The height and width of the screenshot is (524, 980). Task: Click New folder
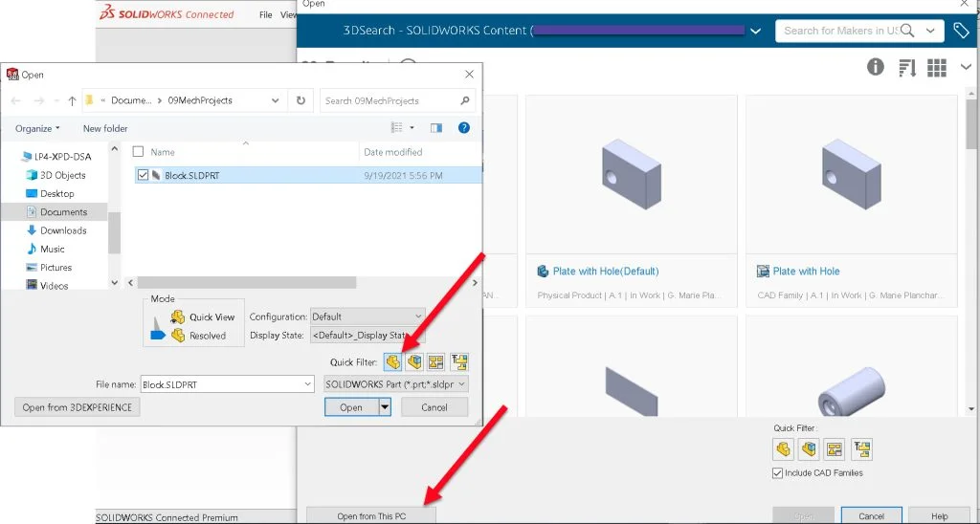[105, 129]
